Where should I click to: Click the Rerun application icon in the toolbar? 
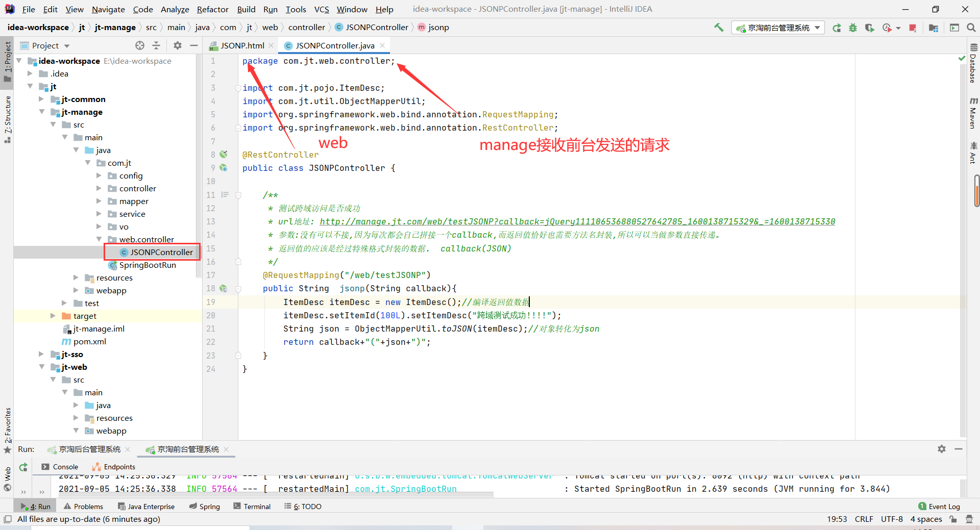tap(837, 28)
